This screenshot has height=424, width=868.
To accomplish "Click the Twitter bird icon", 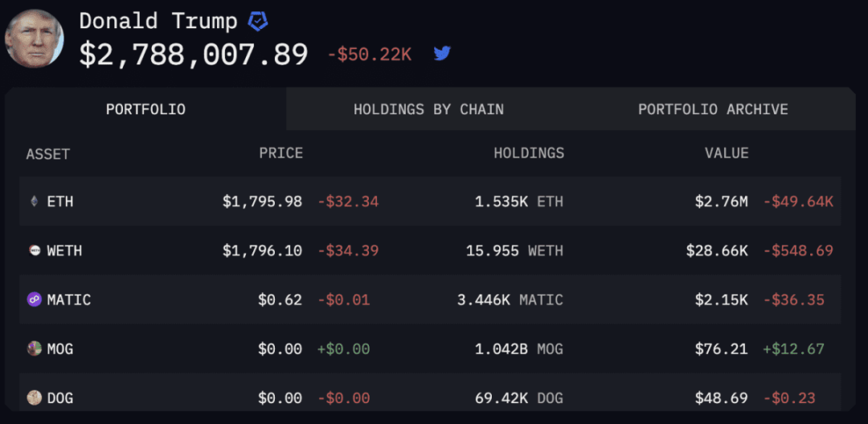I will 442,54.
